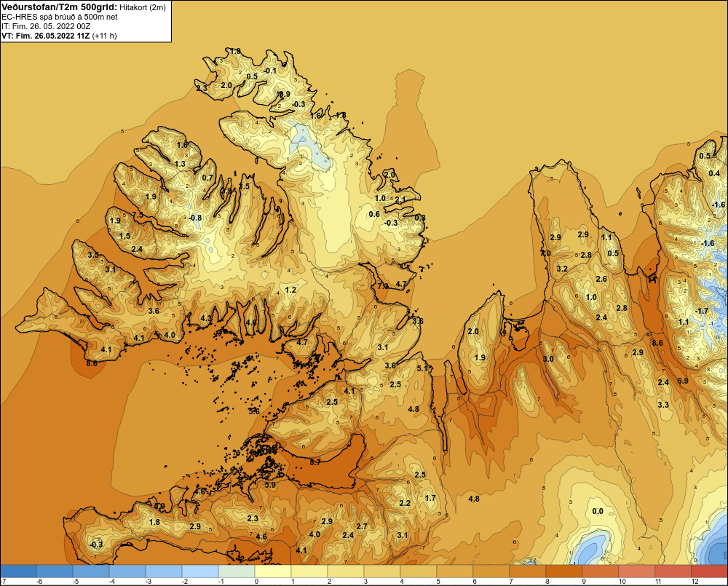Click 'EC-HRES spá brúuð á 500m net' line

pyautogui.click(x=60, y=17)
